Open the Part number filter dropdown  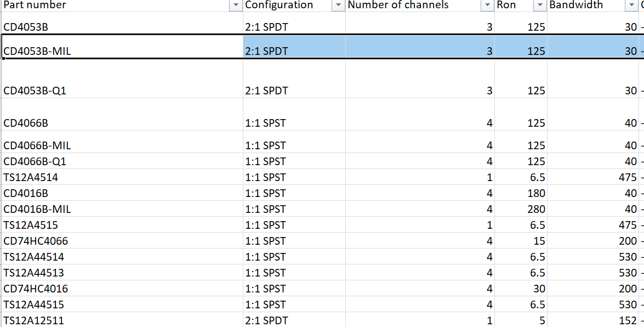(236, 5)
